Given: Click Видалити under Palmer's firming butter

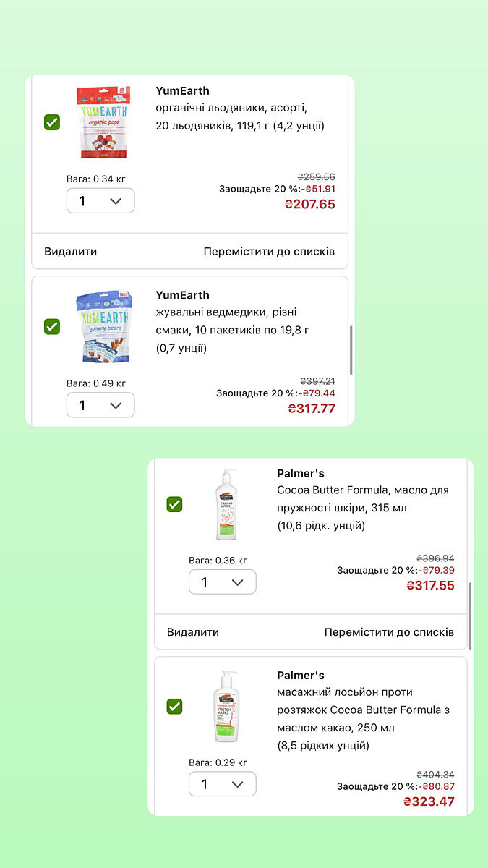Looking at the screenshot, I should (193, 632).
